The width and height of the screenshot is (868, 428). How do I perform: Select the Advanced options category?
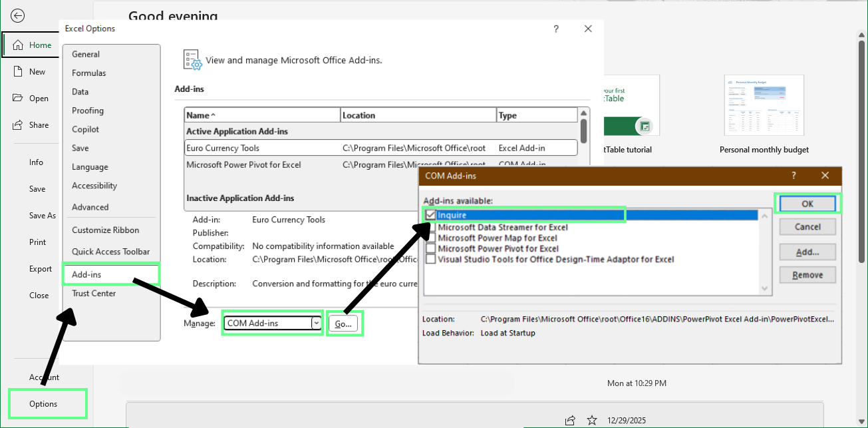pos(90,207)
